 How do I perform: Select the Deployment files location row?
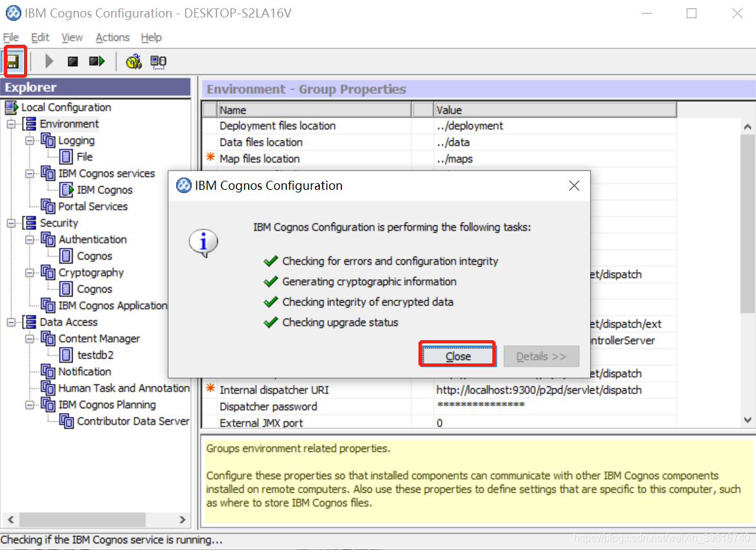(440, 126)
